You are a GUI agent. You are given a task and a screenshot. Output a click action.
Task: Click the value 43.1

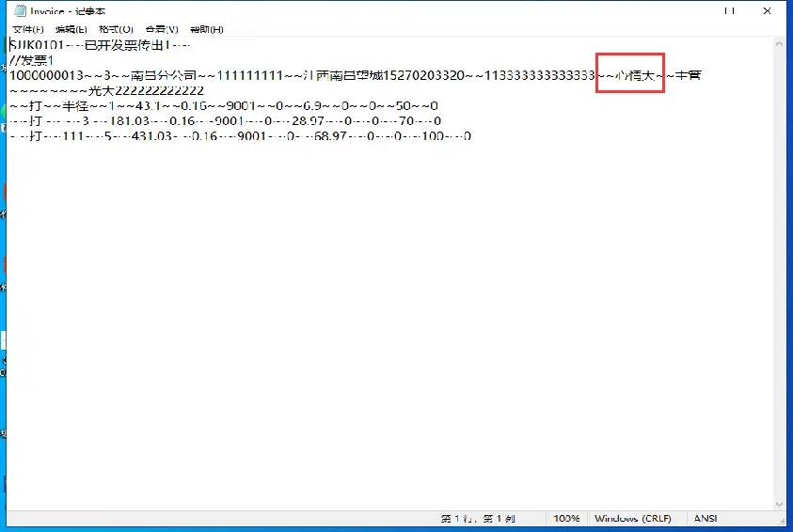coord(149,105)
